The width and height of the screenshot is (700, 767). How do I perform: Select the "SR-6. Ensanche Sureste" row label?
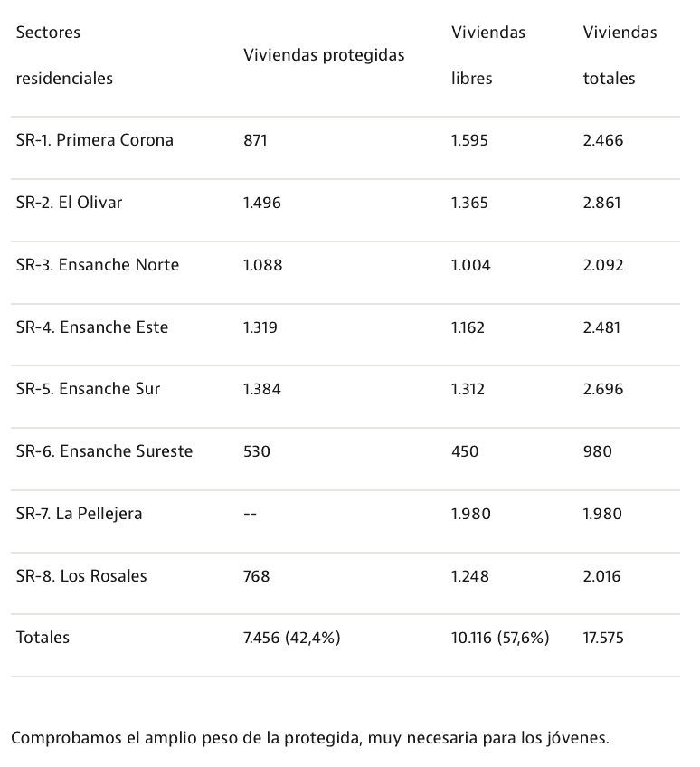click(104, 451)
